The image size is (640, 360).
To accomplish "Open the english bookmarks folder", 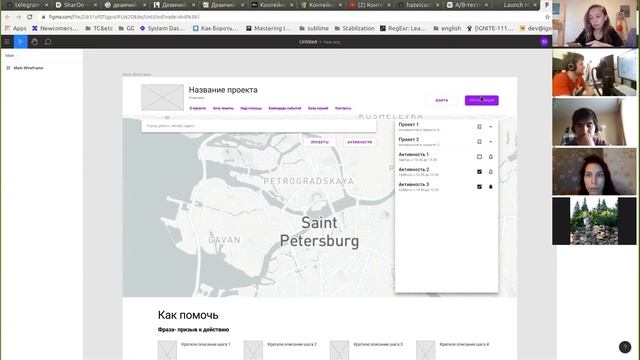I will click(x=447, y=28).
